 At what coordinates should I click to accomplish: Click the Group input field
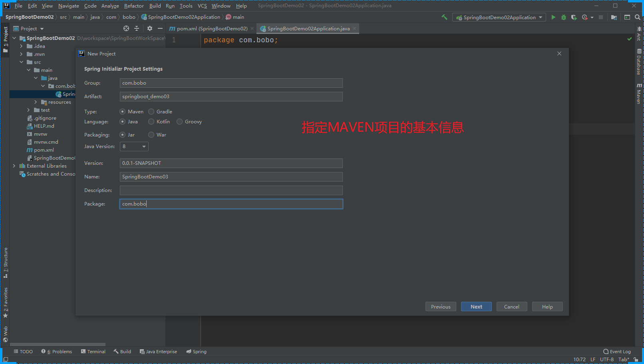231,83
